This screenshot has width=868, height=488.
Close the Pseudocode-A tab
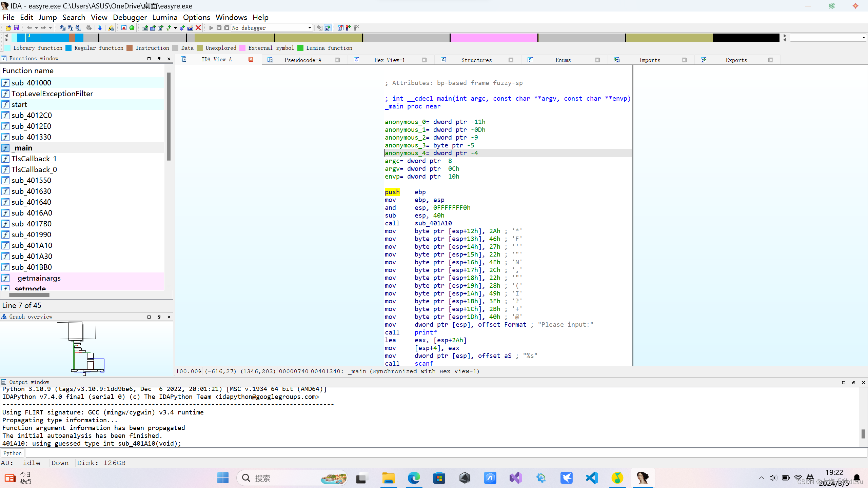(x=337, y=60)
